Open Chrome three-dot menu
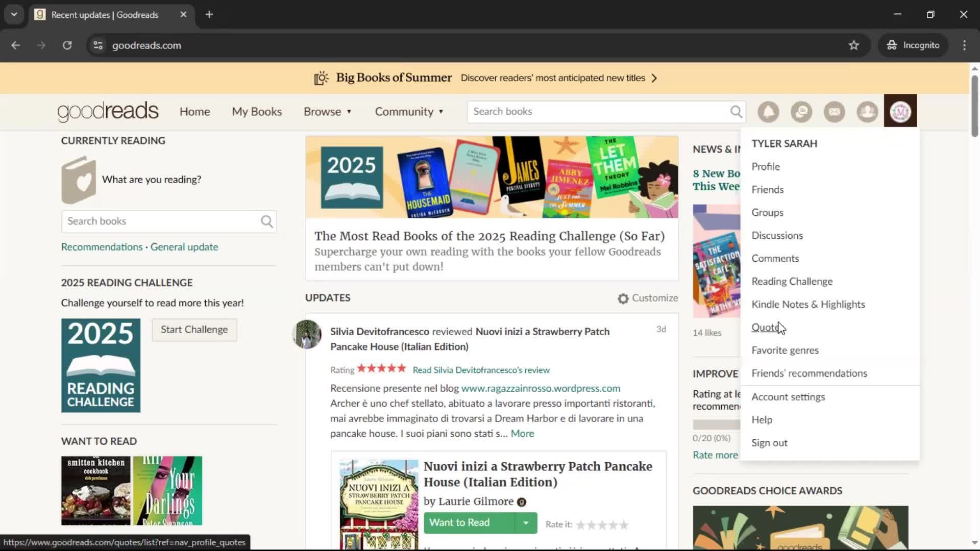980x551 pixels. click(964, 45)
